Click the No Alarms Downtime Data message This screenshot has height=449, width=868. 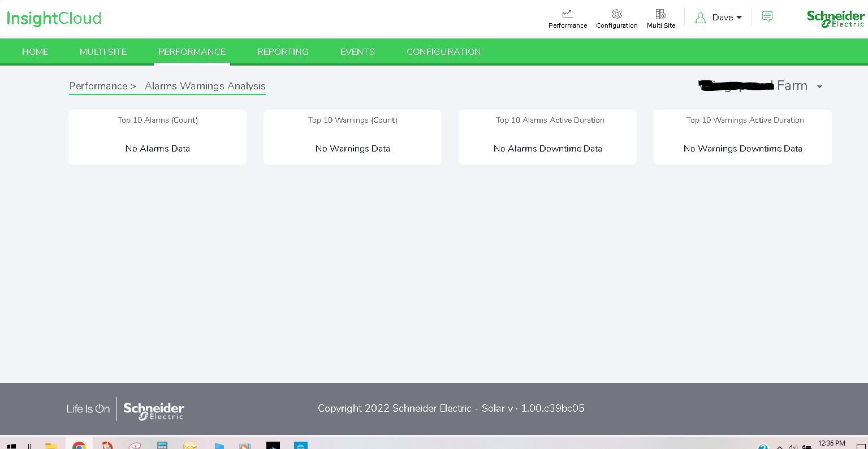point(548,149)
